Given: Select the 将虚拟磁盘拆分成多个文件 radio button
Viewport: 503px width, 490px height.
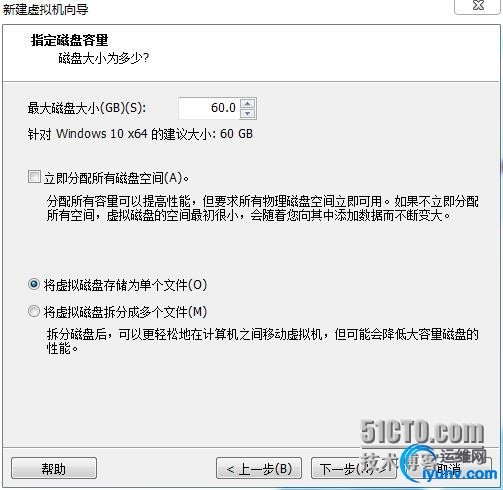Looking at the screenshot, I should (34, 311).
